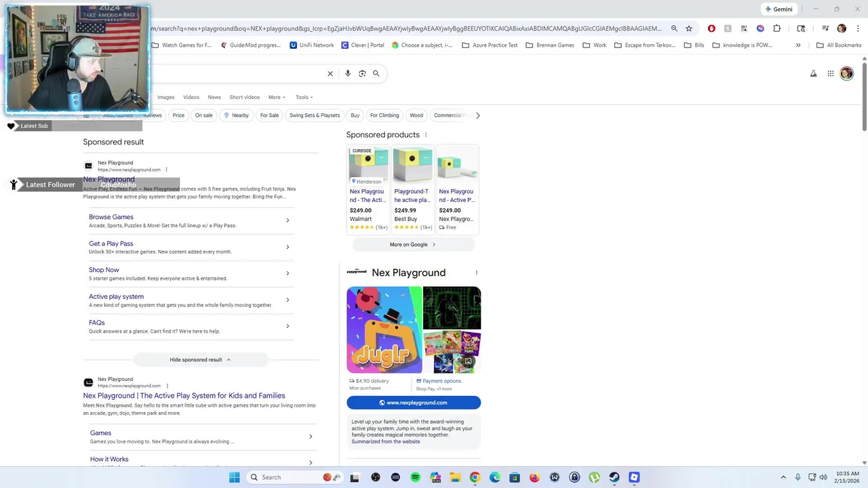The image size is (868, 488).
Task: Select the Nearby filter chip
Action: tap(236, 115)
